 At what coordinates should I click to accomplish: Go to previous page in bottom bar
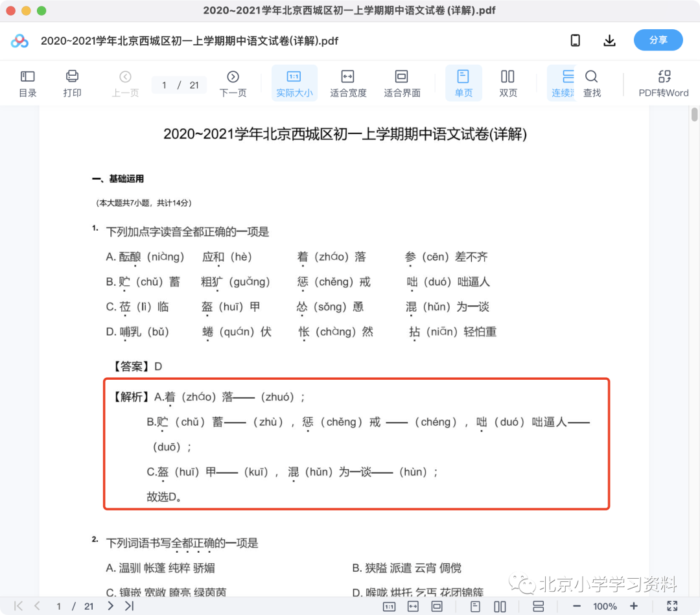pos(37,606)
